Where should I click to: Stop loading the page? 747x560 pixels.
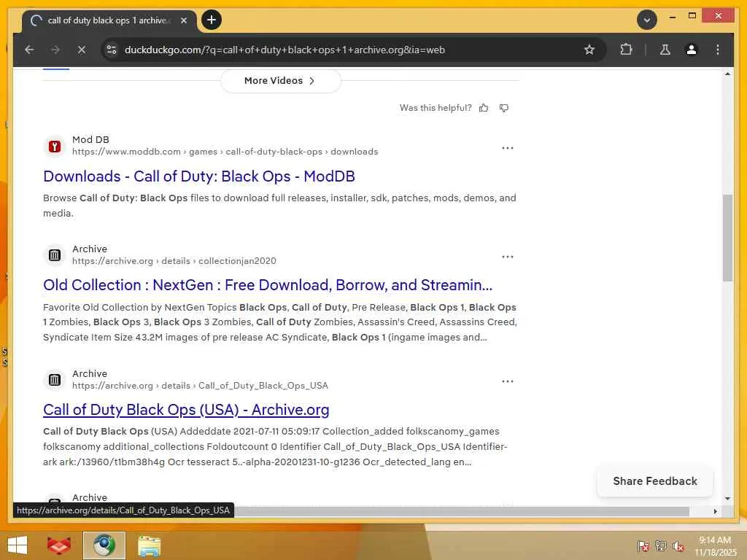point(82,50)
